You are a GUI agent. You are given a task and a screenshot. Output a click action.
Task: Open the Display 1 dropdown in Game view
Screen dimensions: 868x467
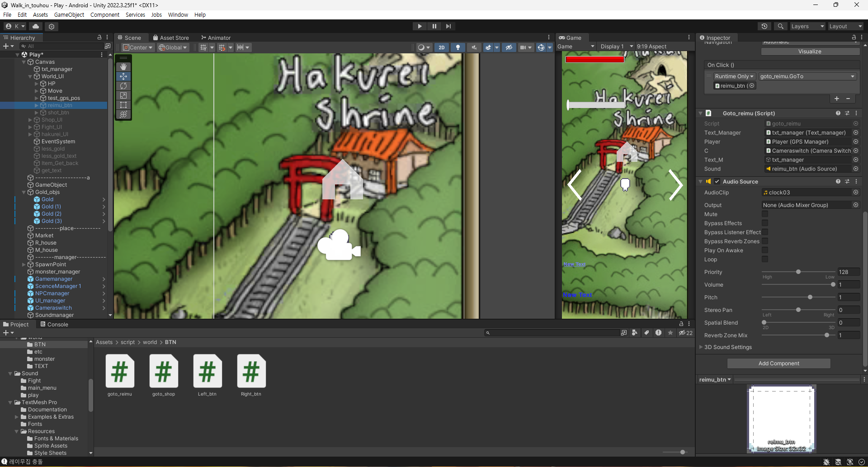click(x=617, y=47)
